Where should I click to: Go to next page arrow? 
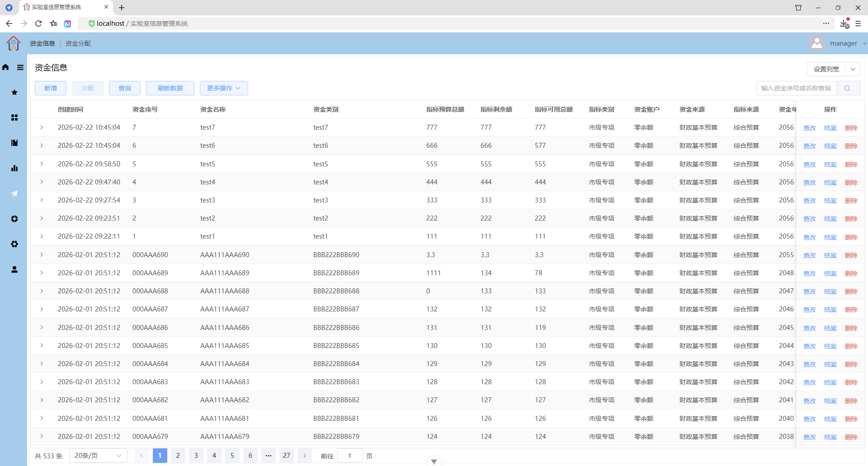(x=305, y=456)
